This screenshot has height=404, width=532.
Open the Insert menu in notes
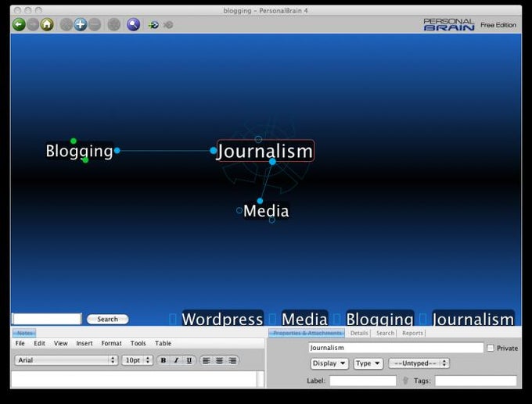[x=84, y=343]
